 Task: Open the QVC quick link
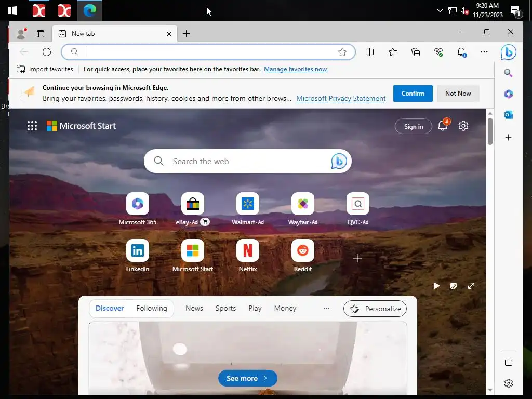[x=357, y=209]
